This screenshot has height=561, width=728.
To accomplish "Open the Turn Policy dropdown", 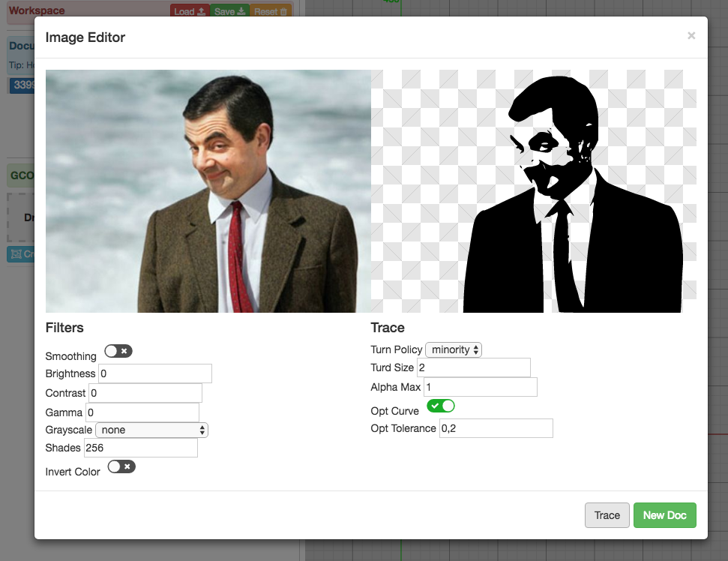I will (x=454, y=349).
